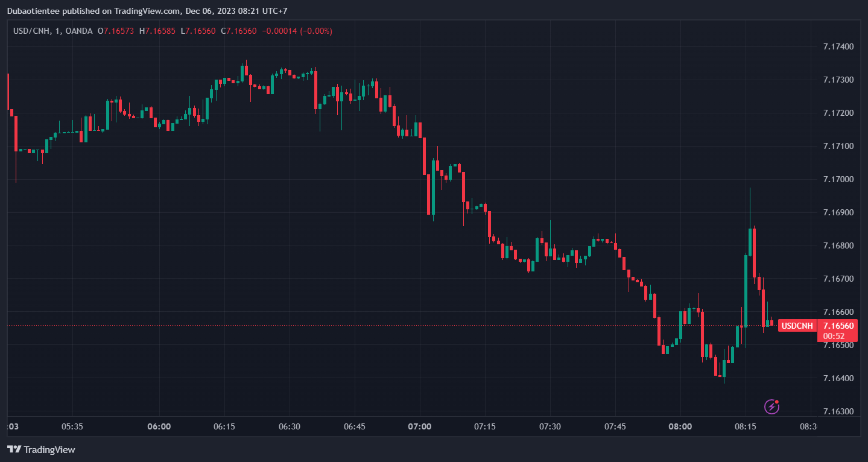Image resolution: width=868 pixels, height=462 pixels.
Task: Click the USD/CNH symbol title
Action: (32, 31)
